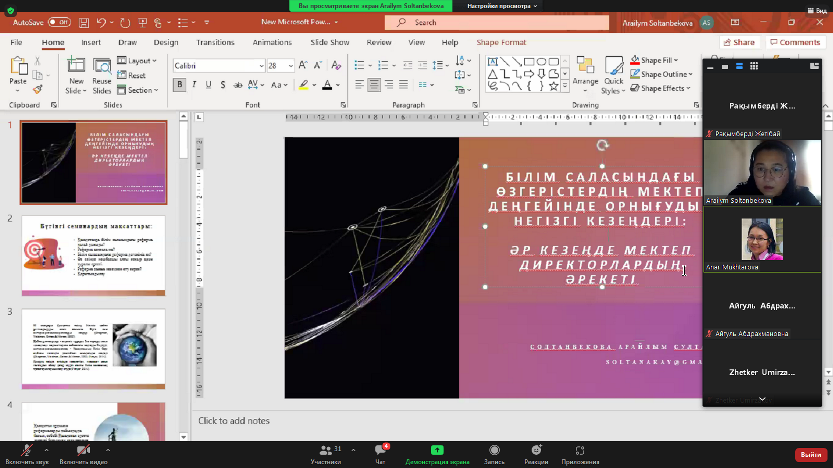Open the Transitions ribbon tab

pyautogui.click(x=215, y=42)
